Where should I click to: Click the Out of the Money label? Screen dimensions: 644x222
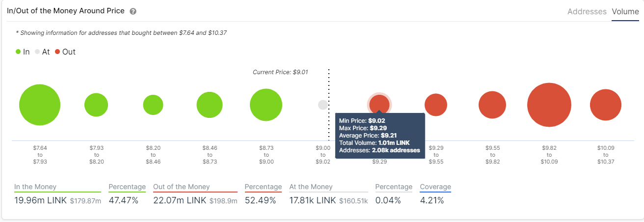[182, 187]
